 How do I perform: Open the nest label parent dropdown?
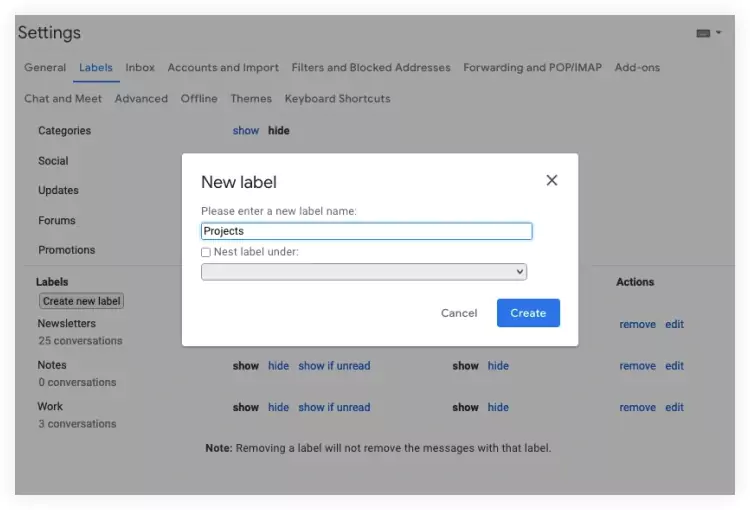[364, 272]
